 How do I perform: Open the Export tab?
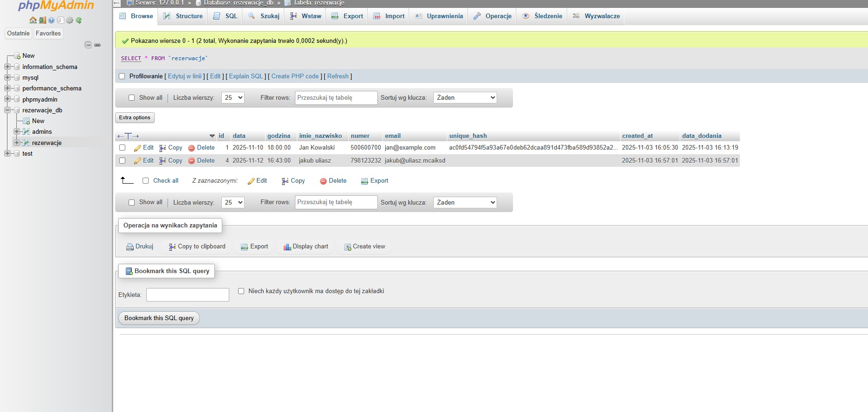[347, 16]
